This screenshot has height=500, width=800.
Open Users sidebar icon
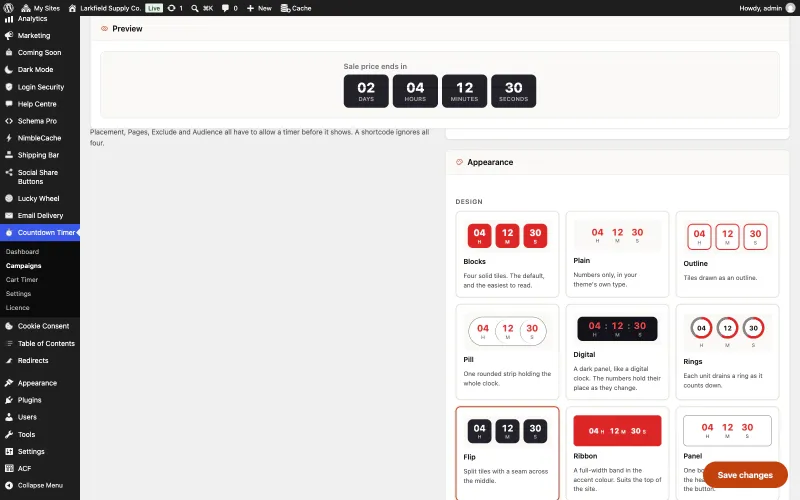[9, 417]
